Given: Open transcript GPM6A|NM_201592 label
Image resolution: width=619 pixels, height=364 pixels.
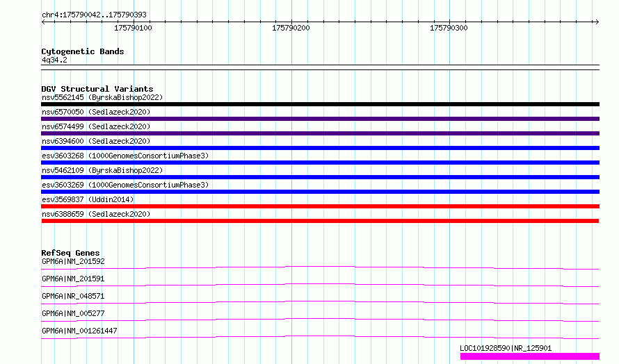Looking at the screenshot, I should 73,261.
